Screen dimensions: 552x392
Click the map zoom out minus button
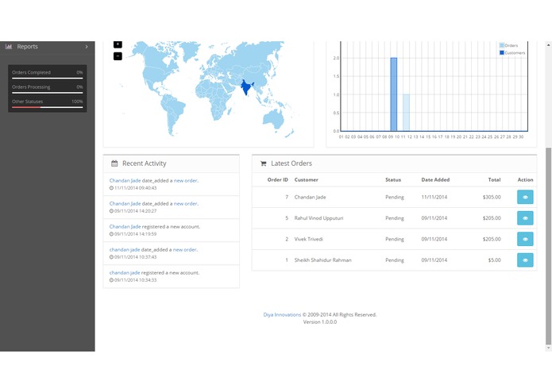(118, 56)
